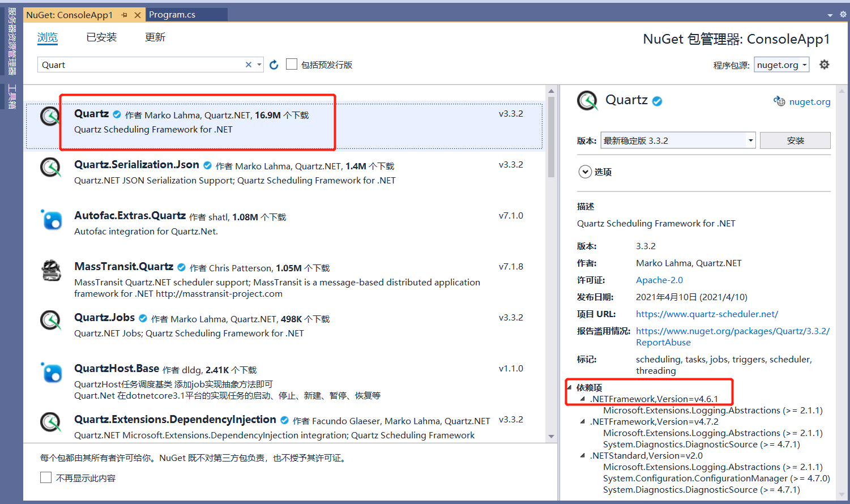This screenshot has height=504, width=850.
Task: Open the version dropdown showing 3.3.2
Action: 678,140
